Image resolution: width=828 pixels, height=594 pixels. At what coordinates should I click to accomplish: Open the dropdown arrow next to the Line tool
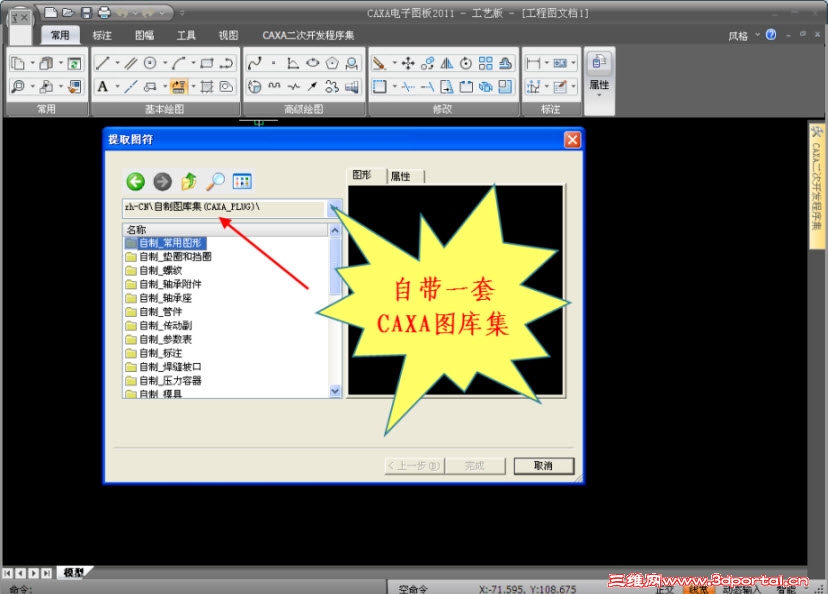point(117,63)
